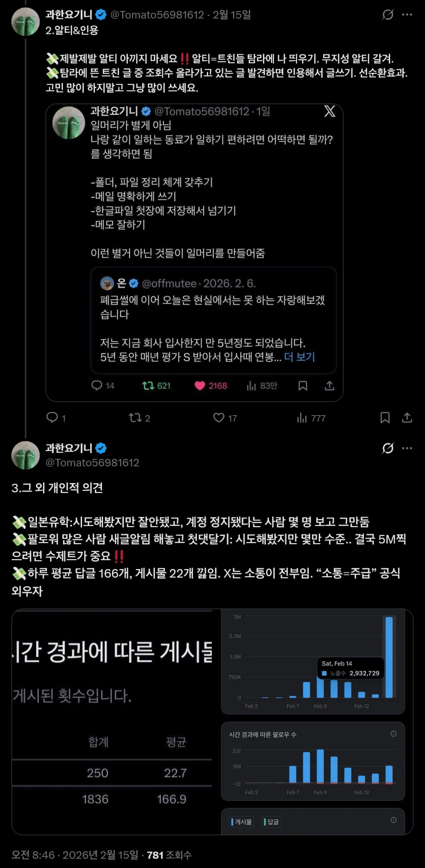Viewport: 425px width, 868px height.
Task: Toggle bookmark on the main tweet
Action: pos(385,417)
